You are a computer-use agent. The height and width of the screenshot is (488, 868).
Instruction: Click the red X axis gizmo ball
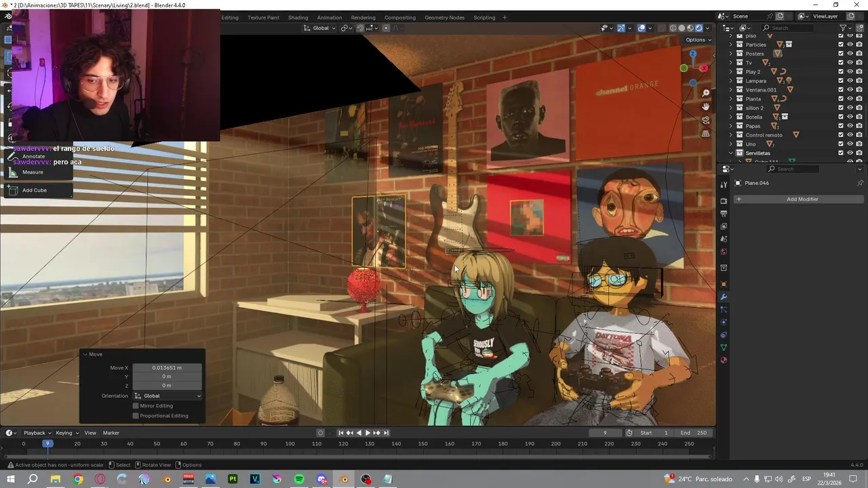click(x=704, y=68)
